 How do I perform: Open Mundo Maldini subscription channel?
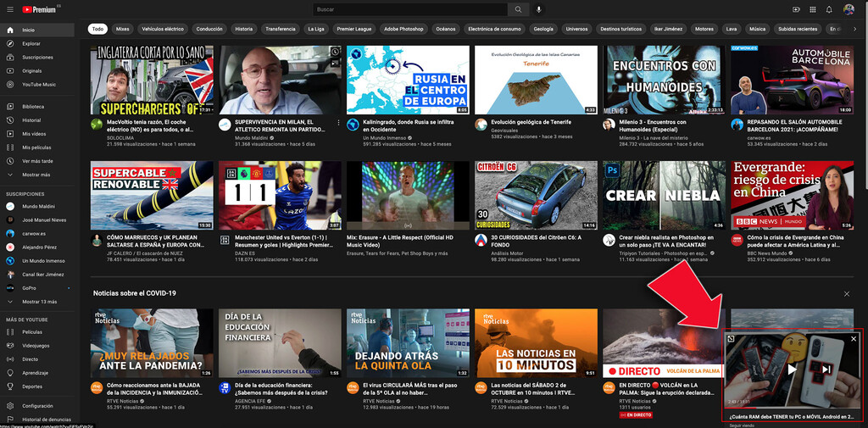point(37,207)
